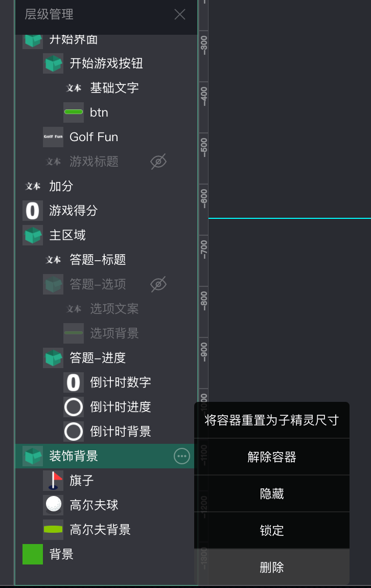Click 将容器重置为子精灵尺寸 option
This screenshot has width=371, height=588.
[x=272, y=420]
